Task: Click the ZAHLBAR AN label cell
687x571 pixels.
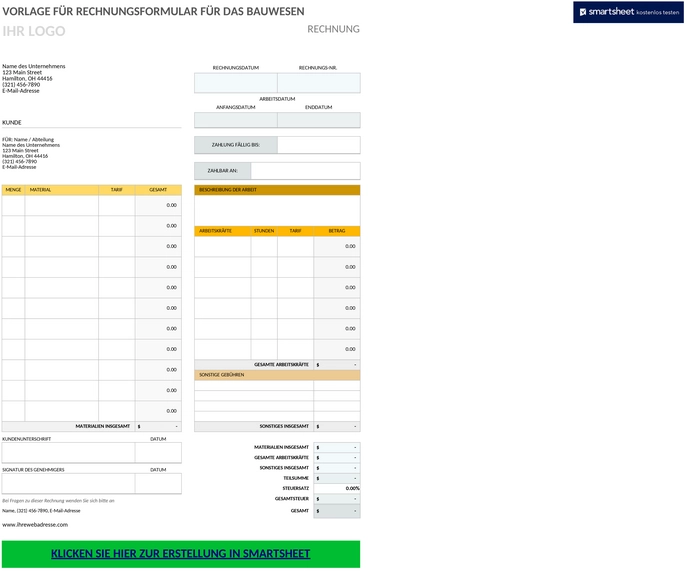Action: point(223,171)
